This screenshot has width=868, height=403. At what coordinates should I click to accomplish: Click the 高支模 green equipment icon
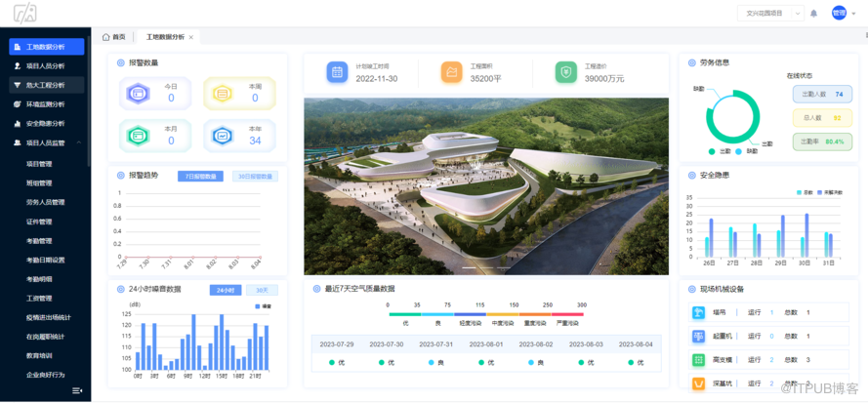[699, 360]
